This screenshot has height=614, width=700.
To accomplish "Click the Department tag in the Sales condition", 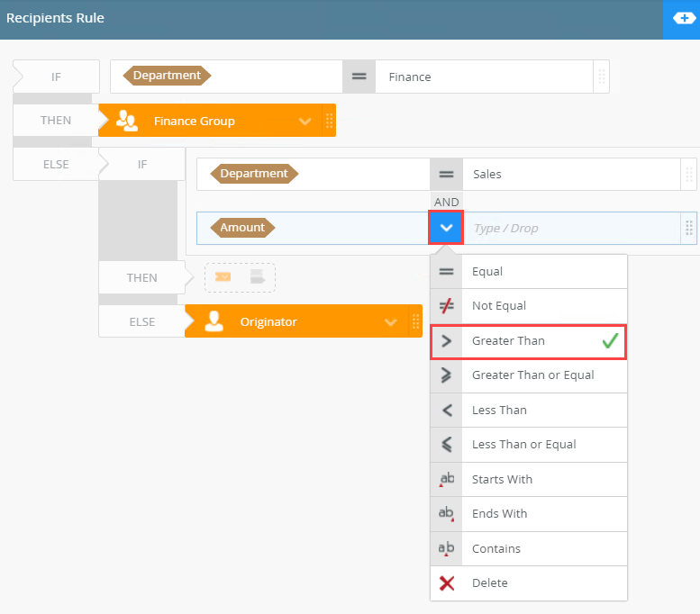I will (254, 174).
